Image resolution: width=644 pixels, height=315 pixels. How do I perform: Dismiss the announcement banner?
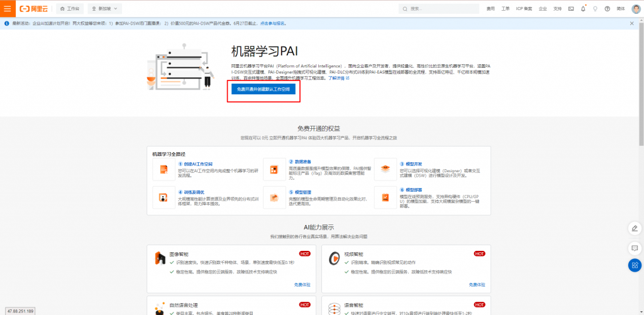[631, 23]
